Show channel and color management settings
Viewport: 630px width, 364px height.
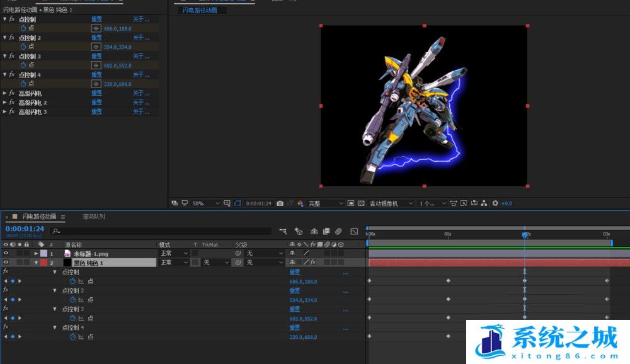point(300,203)
